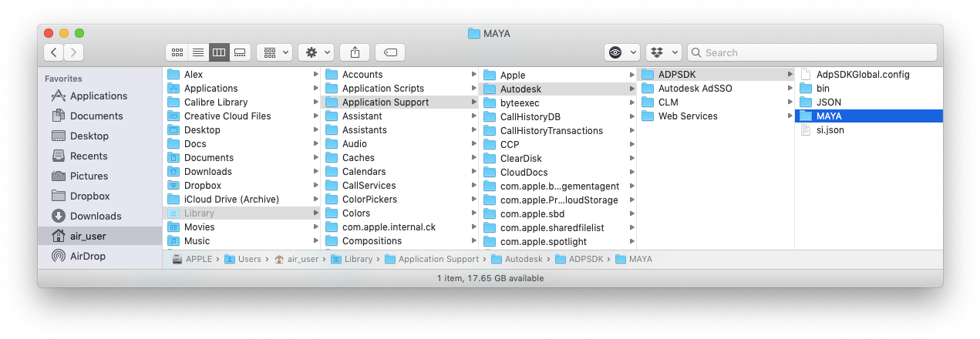Viewport: 980px width, 339px height.
Task: Open the group-by arrangement dropdown
Action: (x=274, y=52)
